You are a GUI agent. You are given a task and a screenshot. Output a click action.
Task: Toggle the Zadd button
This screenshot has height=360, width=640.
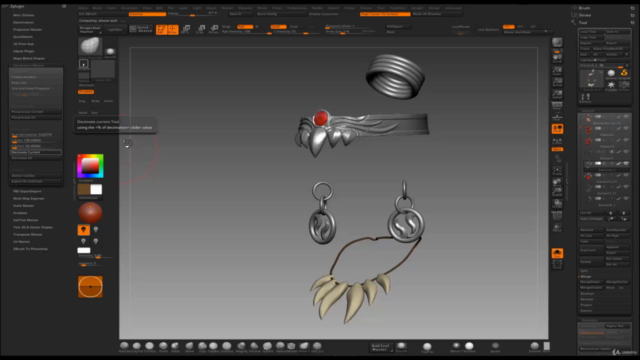coord(278,27)
